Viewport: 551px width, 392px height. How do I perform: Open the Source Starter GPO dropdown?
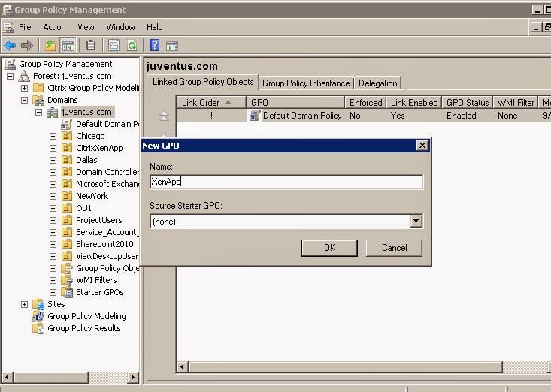(x=416, y=221)
